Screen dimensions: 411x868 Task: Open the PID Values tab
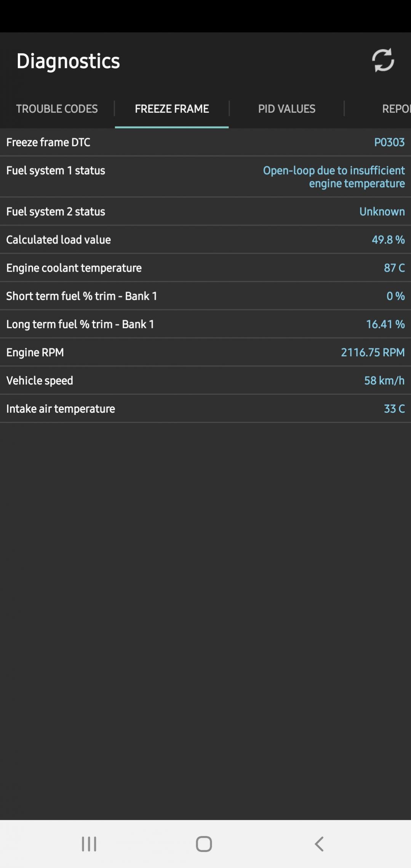(x=286, y=109)
